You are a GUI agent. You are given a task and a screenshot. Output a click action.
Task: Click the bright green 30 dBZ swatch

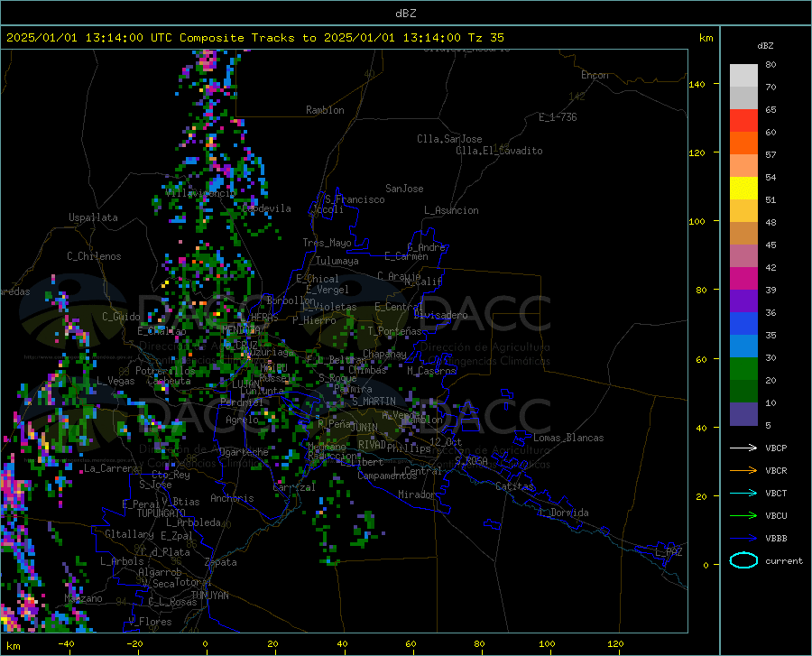click(x=743, y=369)
